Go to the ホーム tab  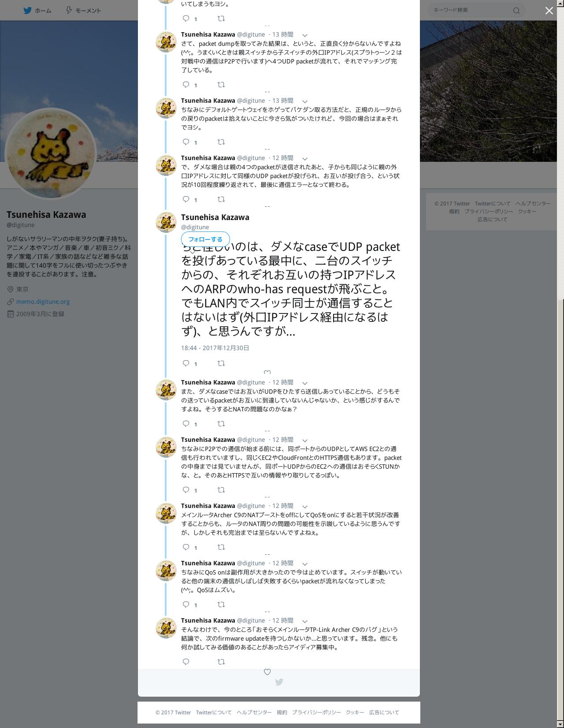(x=37, y=10)
